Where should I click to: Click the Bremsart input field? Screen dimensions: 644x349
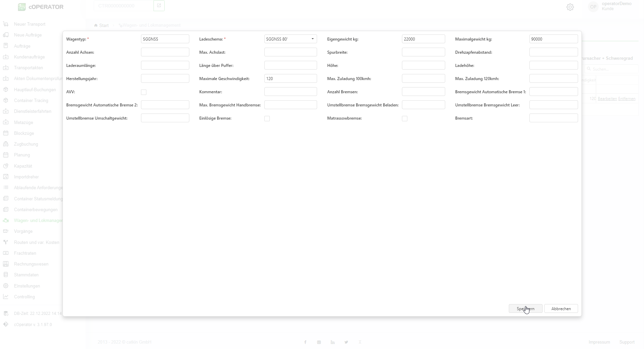click(x=553, y=118)
